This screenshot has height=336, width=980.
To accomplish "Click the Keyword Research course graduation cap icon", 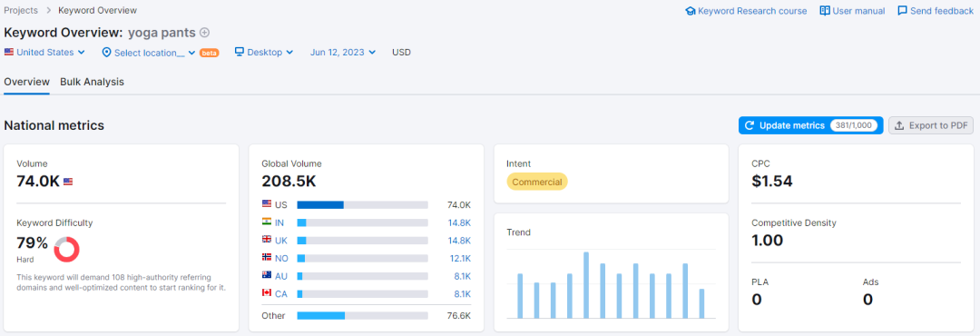I will [x=691, y=11].
